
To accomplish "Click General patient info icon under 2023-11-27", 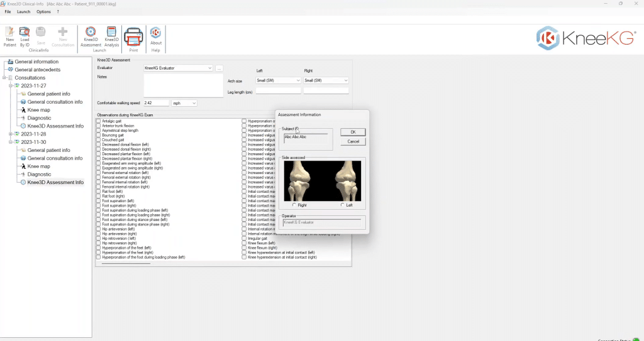I will [x=23, y=94].
